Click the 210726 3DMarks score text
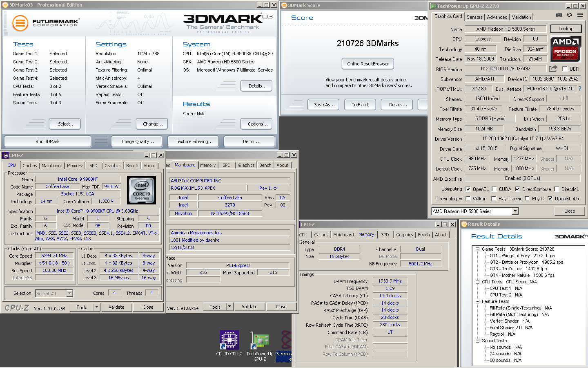This screenshot has width=588, height=368. (x=367, y=43)
